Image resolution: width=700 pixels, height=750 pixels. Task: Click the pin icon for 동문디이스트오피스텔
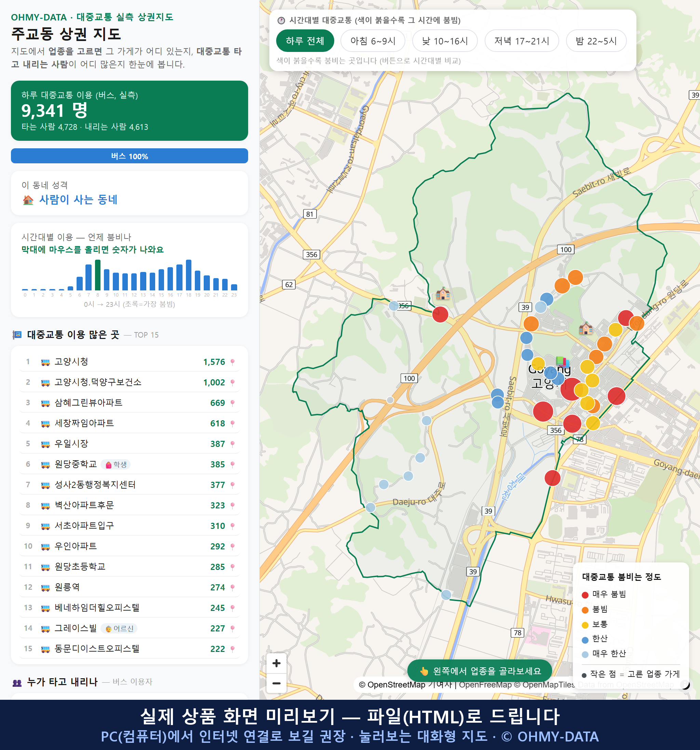click(232, 649)
